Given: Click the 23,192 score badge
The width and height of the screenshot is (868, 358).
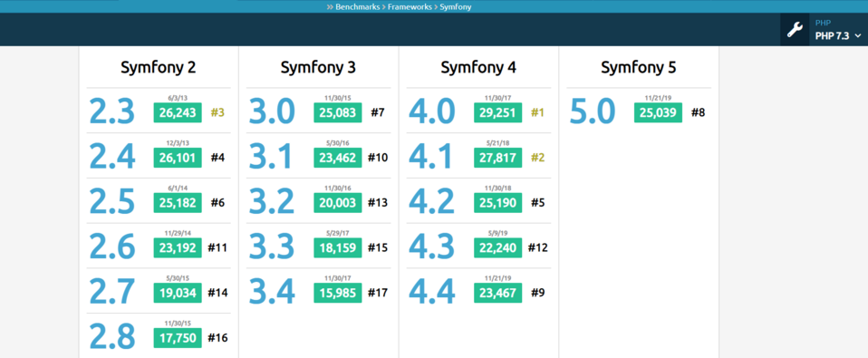Looking at the screenshot, I should point(178,248).
